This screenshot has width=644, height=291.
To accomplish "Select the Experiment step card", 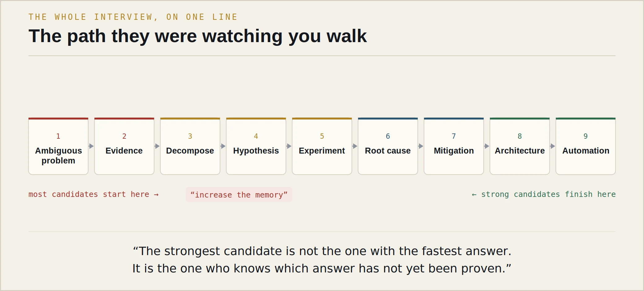I will 322,146.
